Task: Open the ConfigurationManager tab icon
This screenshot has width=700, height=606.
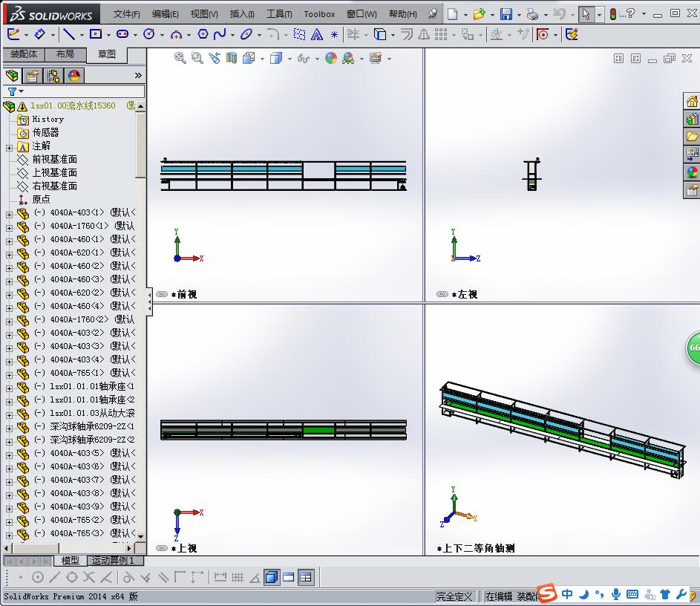Action: click(53, 76)
